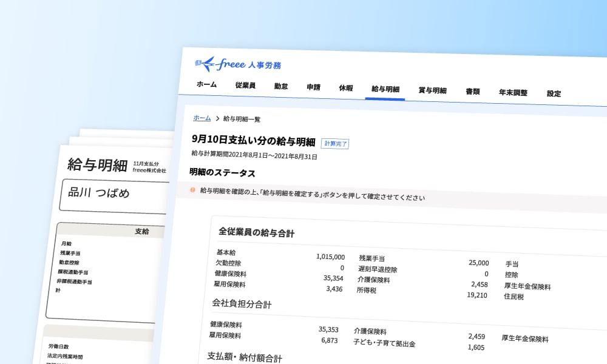Click the orange warning icon beside the status message

click(192, 191)
